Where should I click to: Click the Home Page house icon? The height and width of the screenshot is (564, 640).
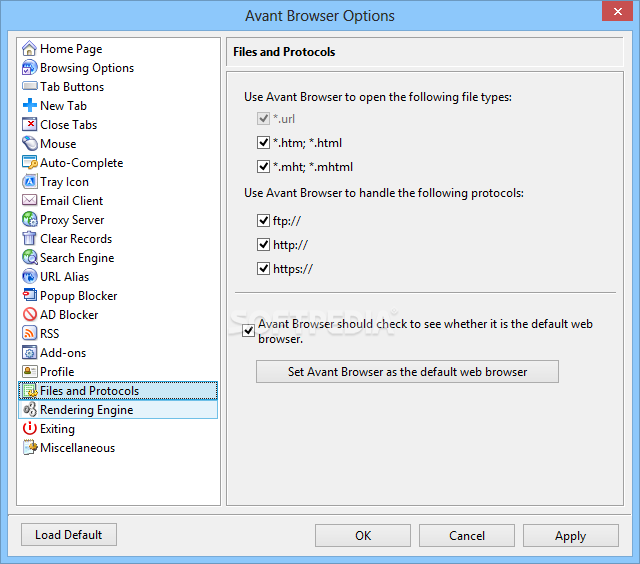(29, 49)
